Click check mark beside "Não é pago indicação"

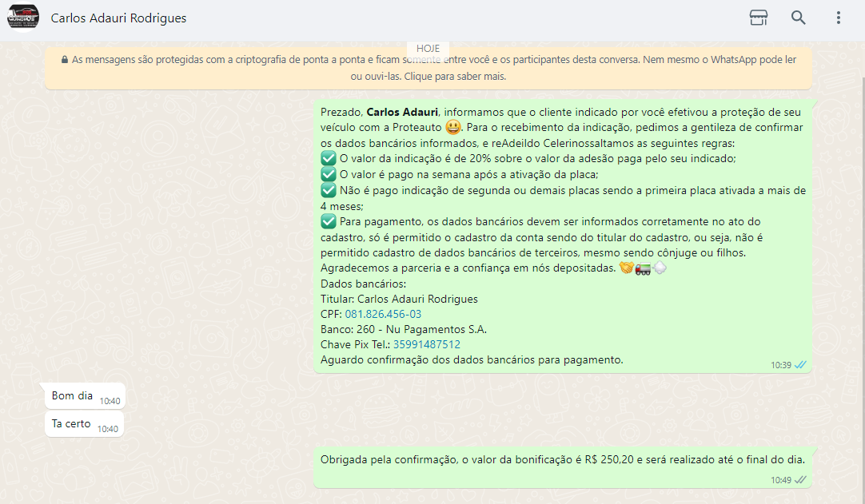pos(328,190)
